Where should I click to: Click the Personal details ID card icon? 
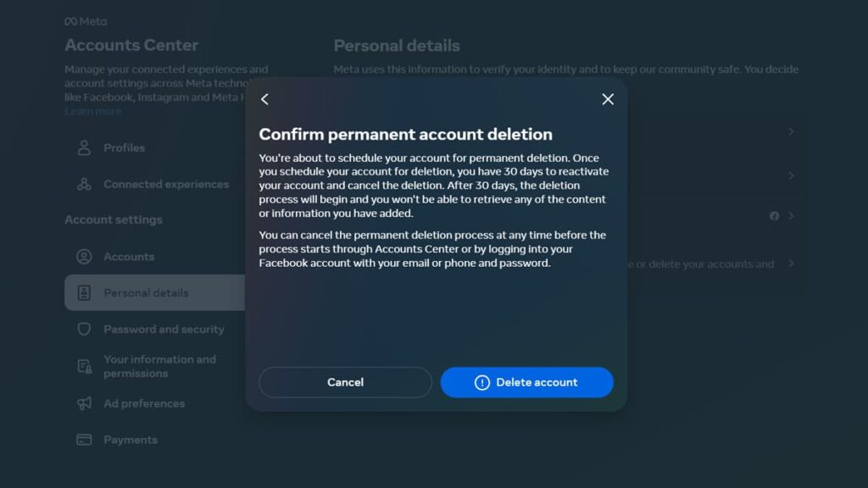point(83,292)
